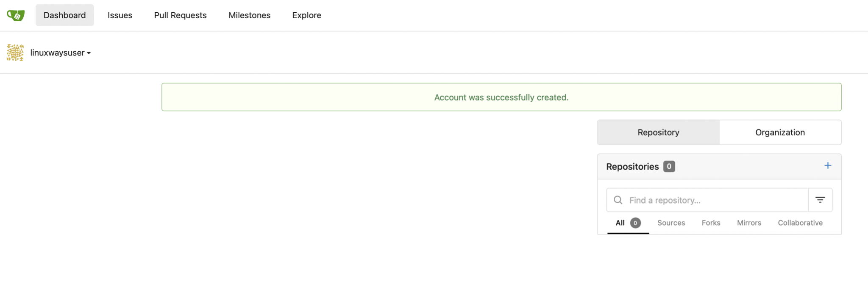Click the Repositories count badge
The image size is (868, 291).
[669, 166]
